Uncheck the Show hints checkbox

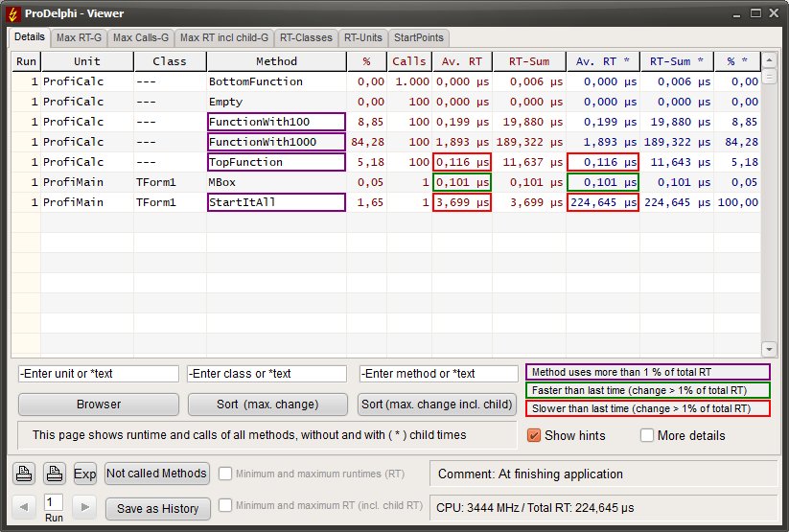pyautogui.click(x=535, y=435)
